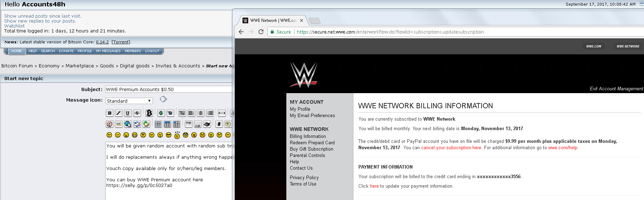Insert preformatted text tag
Viewport: 644px width, 200px height.
[182, 113]
